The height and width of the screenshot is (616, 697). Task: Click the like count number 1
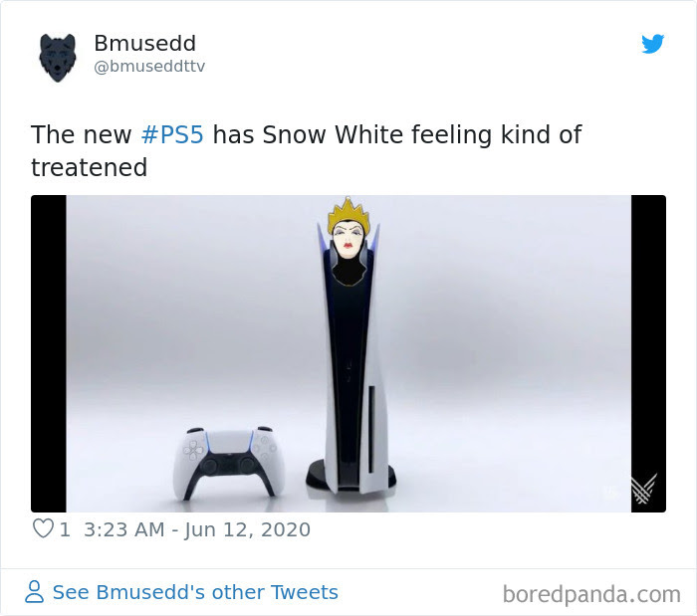click(x=65, y=529)
